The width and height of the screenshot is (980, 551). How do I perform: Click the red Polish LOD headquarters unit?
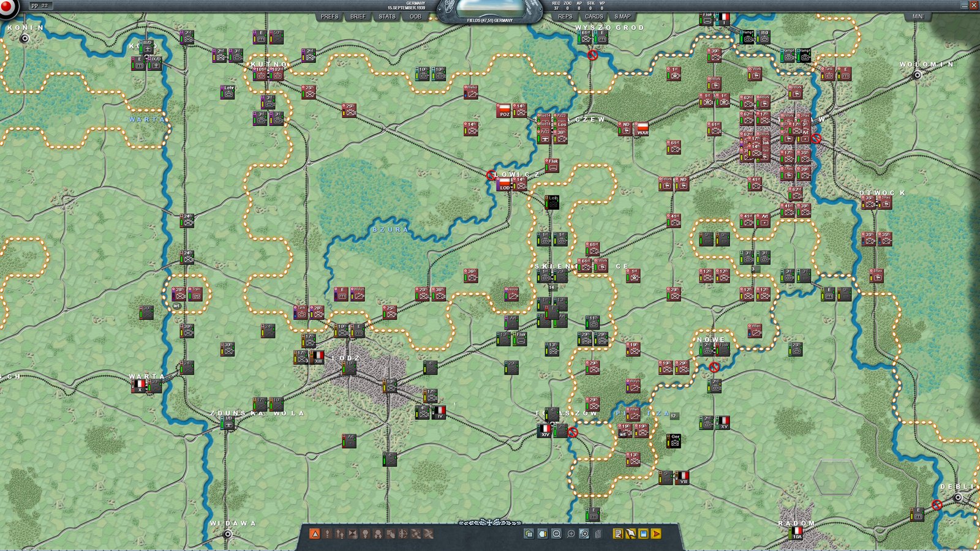[504, 184]
